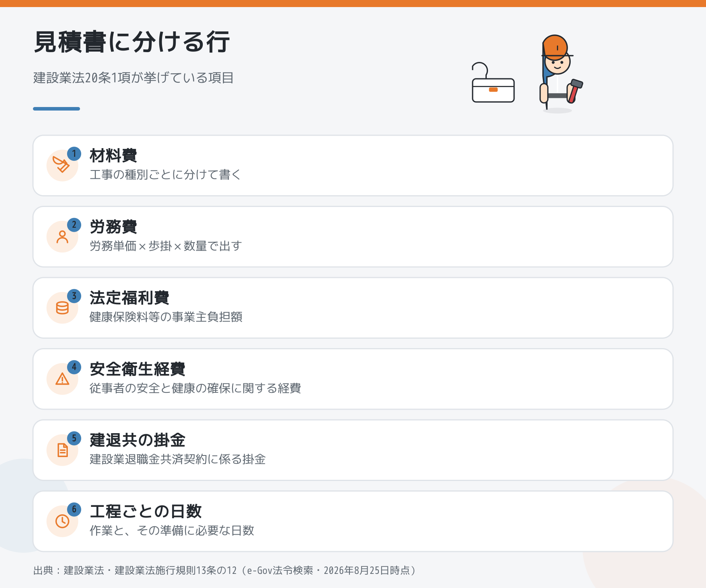Click the text 従事者の安全と健康の確保に関する経費

point(195,388)
